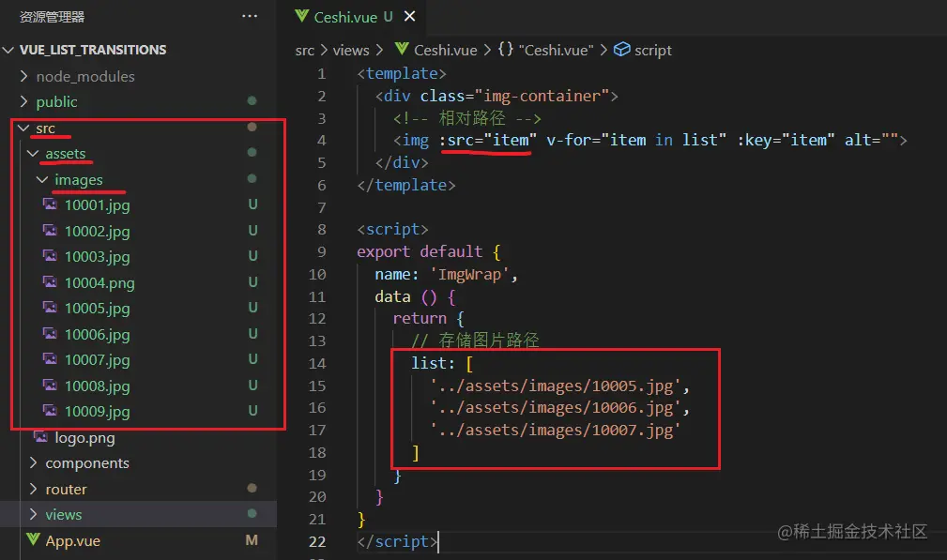Click line number 14 in gutter

pyautogui.click(x=317, y=363)
